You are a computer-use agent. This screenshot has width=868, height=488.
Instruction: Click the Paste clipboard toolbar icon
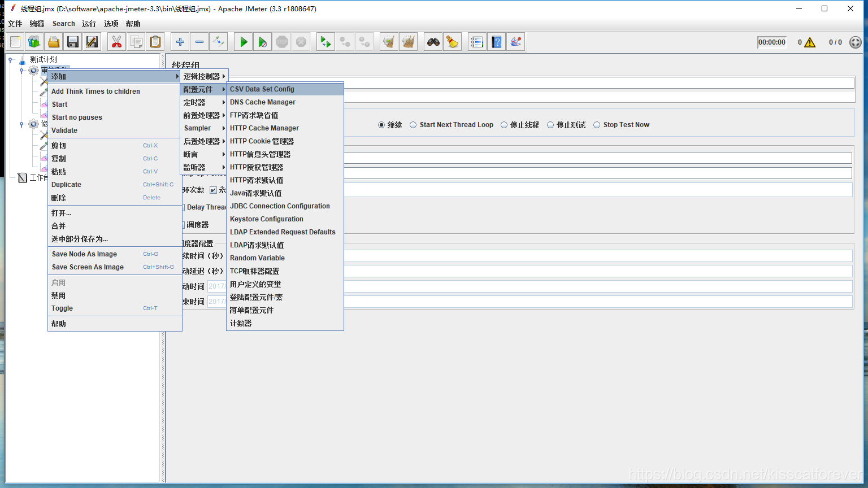click(x=155, y=42)
